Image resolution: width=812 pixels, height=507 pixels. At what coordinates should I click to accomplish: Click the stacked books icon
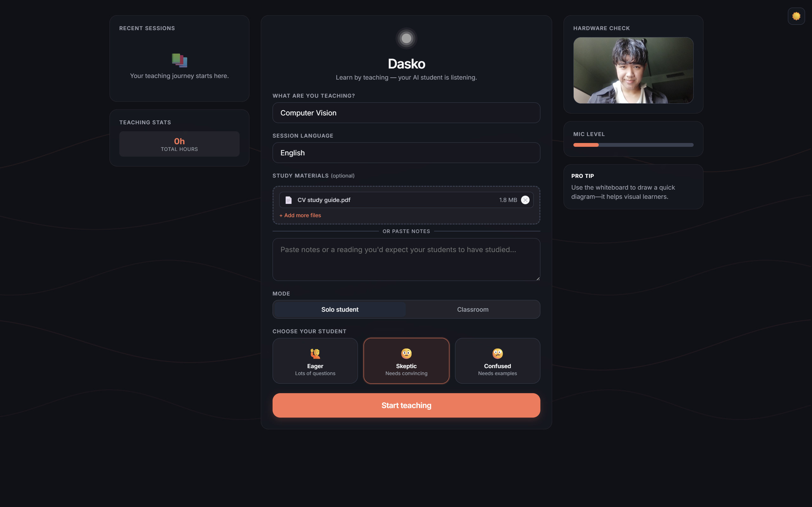coord(179,60)
